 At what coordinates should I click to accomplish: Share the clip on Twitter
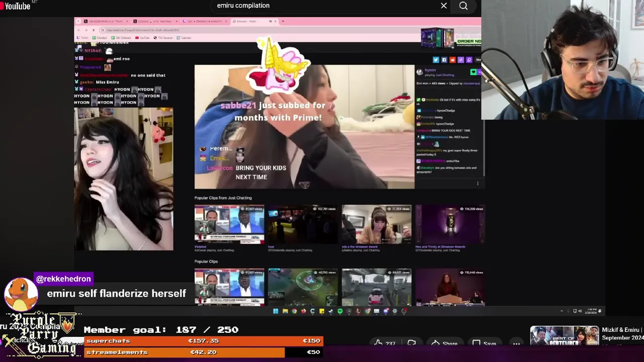tap(436, 60)
